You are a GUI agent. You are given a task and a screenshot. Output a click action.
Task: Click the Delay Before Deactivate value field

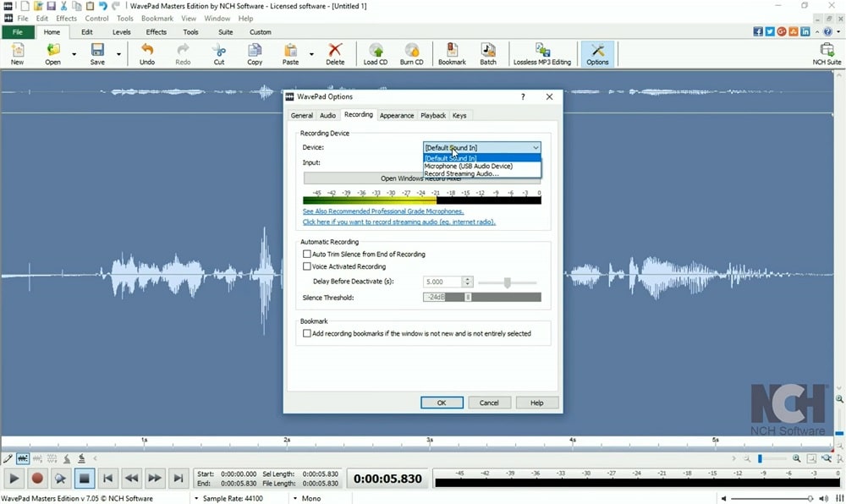tap(442, 282)
